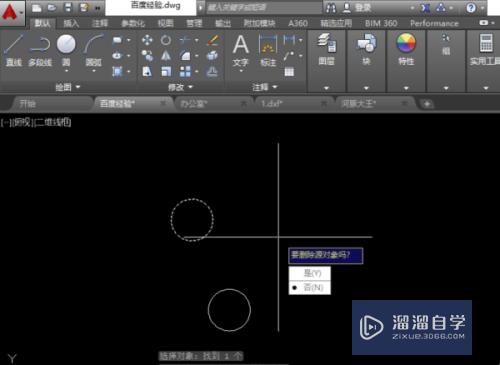This screenshot has width=500, height=365.
Task: Select the Ellipse draw tool
Action: click(x=117, y=56)
